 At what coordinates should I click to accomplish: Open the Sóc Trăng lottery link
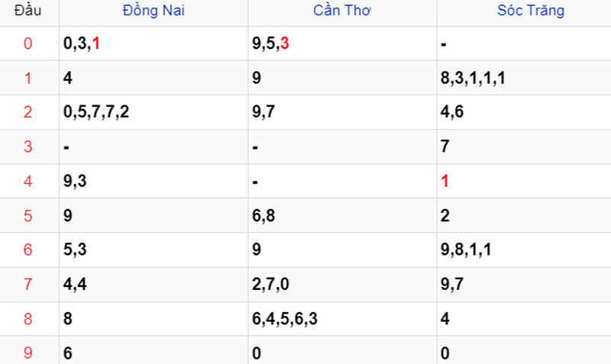tap(531, 11)
